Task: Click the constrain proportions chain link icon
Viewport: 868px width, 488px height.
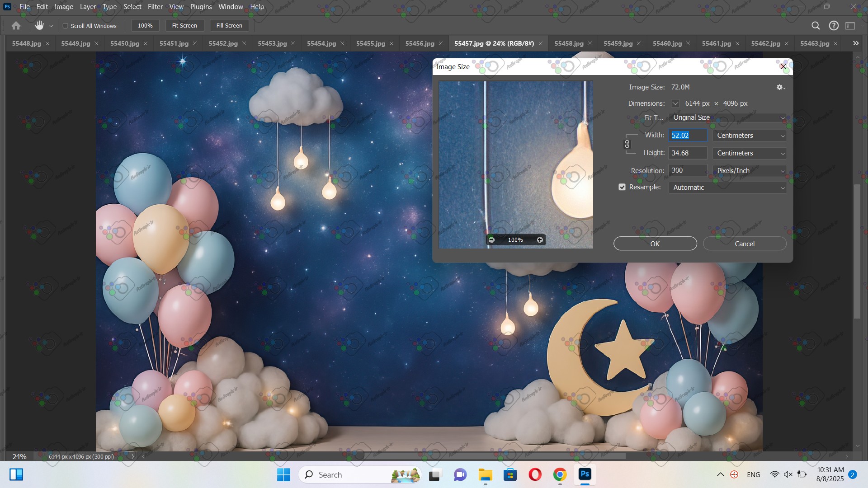Action: [x=627, y=144]
